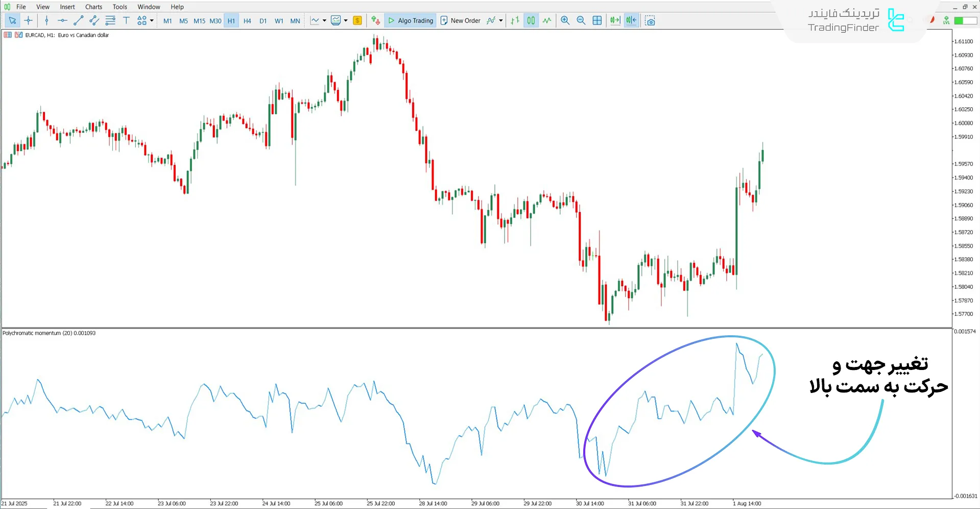Open the tile windows grid icon
Screen dimensions: 980x509
(x=597, y=20)
